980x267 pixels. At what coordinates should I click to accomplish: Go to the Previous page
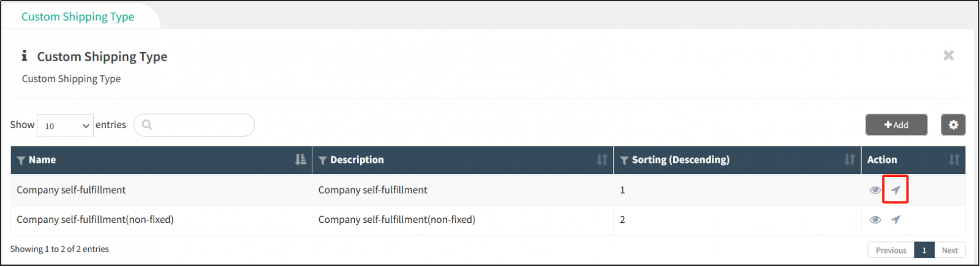[x=891, y=250]
